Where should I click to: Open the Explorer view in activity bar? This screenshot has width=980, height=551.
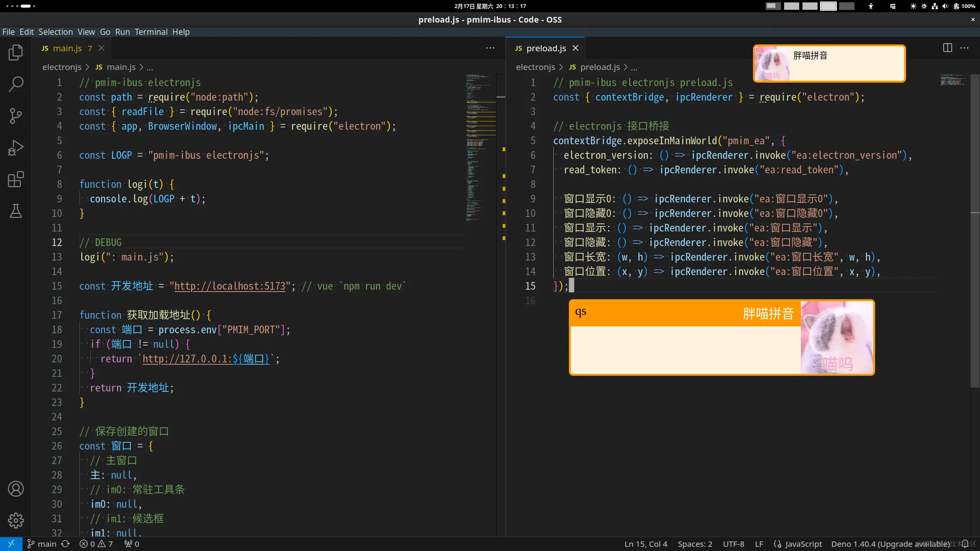tap(16, 52)
